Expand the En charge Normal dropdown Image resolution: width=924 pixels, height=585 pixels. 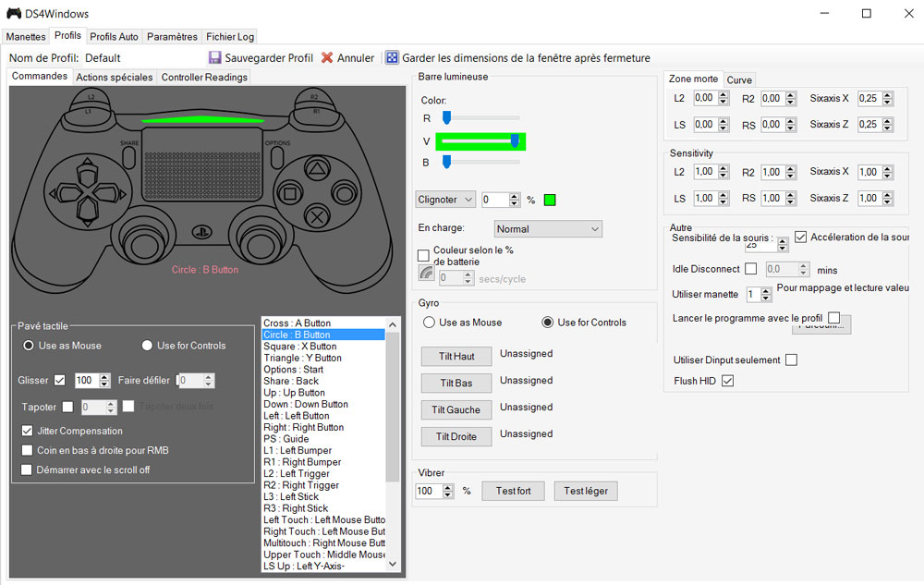click(x=548, y=228)
